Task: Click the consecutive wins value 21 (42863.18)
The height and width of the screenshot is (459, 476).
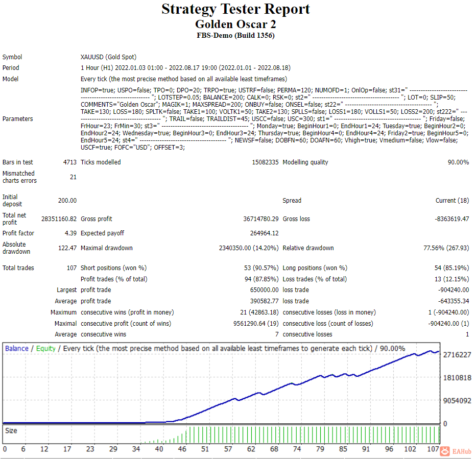Action: [259, 312]
